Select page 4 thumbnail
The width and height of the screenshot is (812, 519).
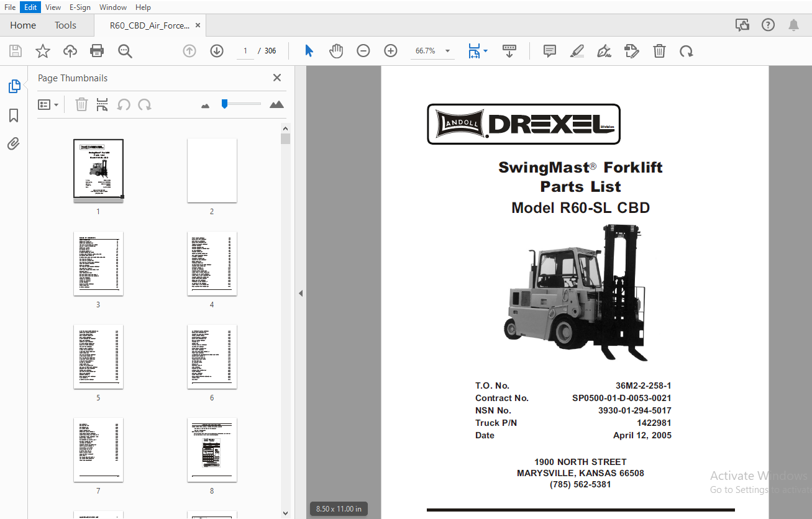(212, 264)
